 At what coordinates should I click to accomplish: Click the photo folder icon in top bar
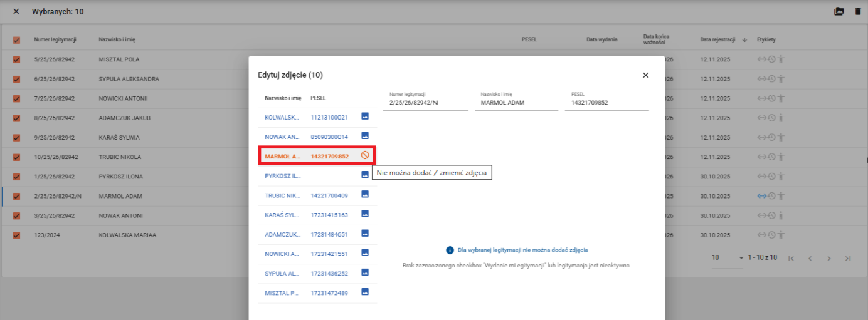[x=839, y=11]
